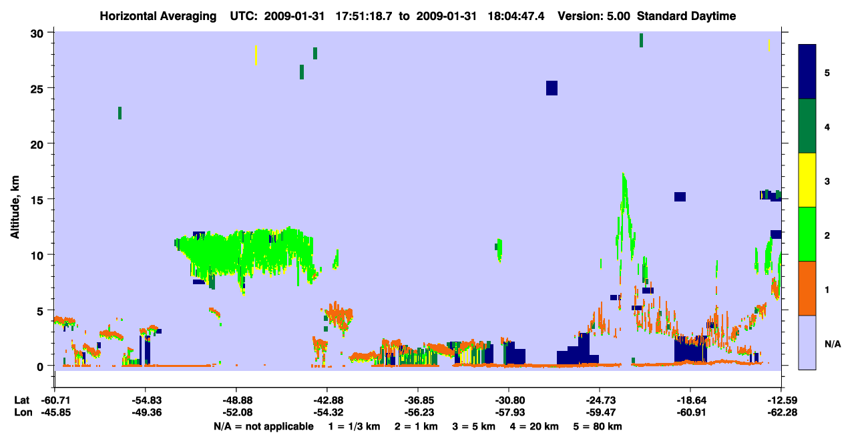Click the dark blue colorbar segment labeled 5
868x445 pixels.
(x=807, y=72)
